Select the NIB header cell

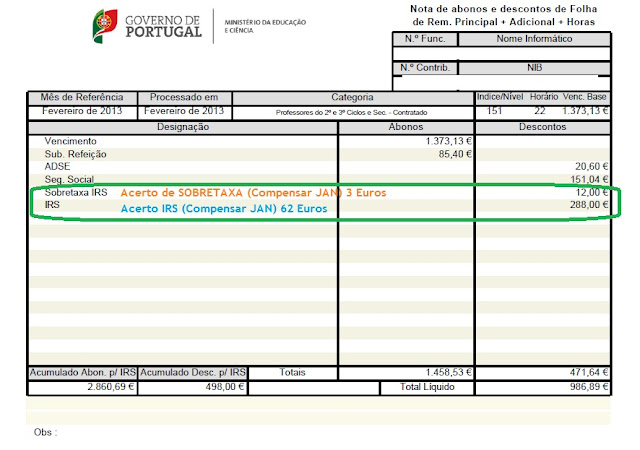point(534,68)
